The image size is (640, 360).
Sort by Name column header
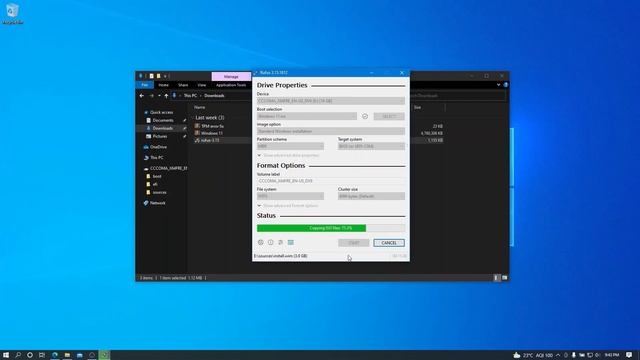pos(200,107)
